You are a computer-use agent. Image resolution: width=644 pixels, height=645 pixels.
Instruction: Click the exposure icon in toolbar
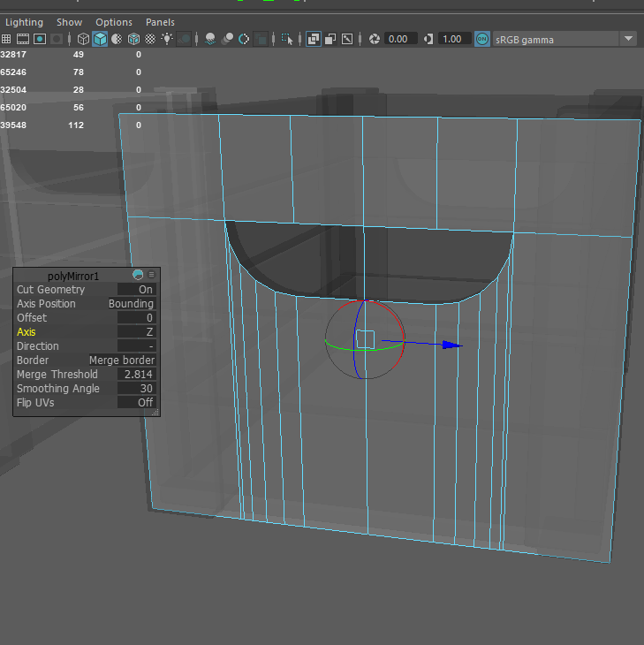[375, 39]
